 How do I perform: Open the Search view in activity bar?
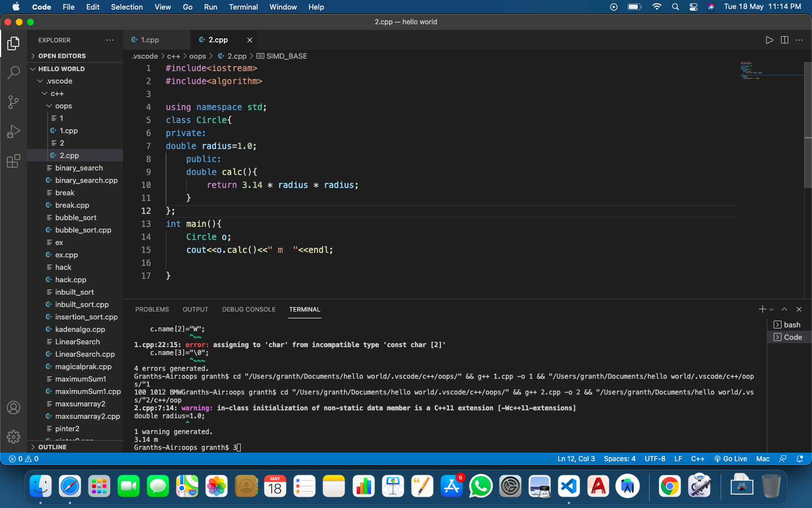click(x=14, y=73)
